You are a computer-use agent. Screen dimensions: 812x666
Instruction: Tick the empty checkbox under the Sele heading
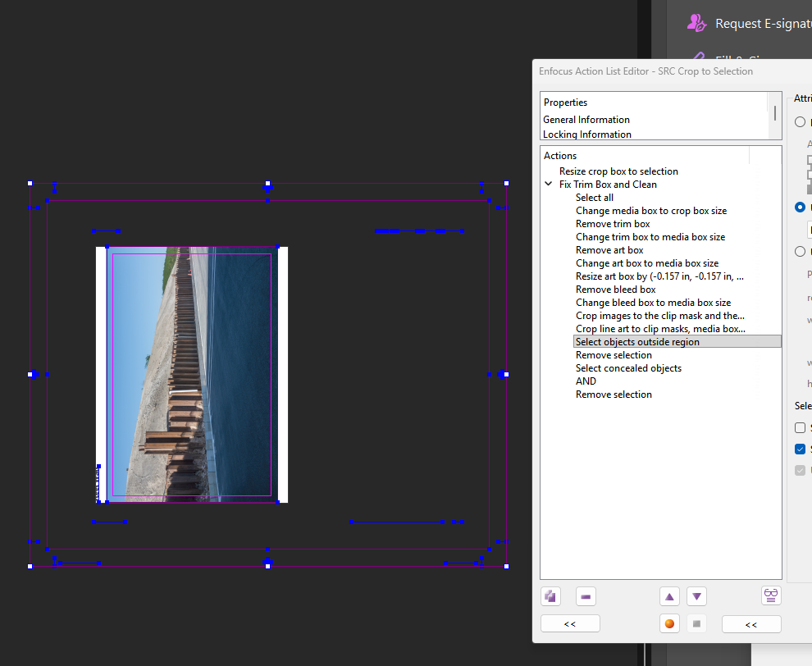800,427
